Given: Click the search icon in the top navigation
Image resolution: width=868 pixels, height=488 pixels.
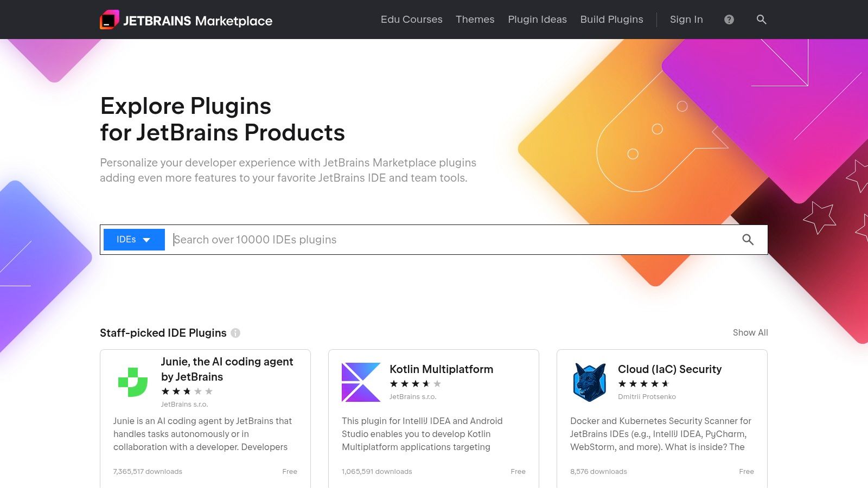Looking at the screenshot, I should 761,20.
